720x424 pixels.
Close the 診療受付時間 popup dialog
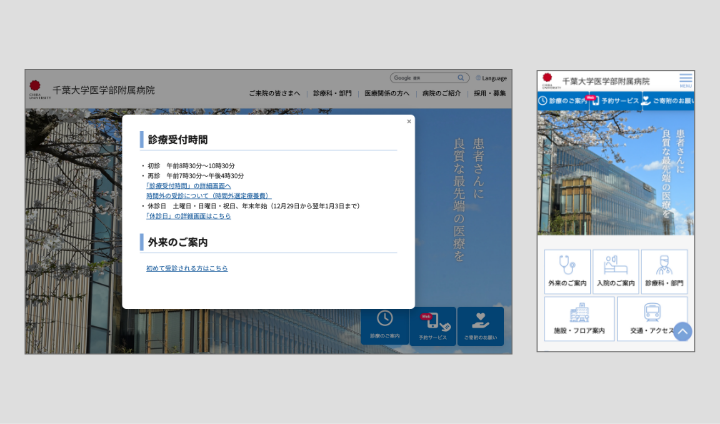[x=408, y=121]
